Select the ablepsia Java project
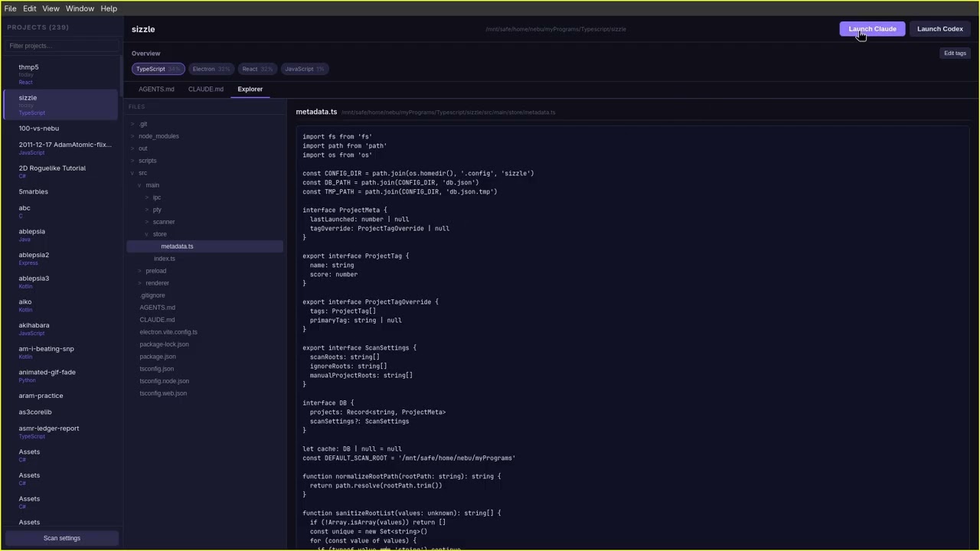Viewport: 980px width, 551px height. (x=61, y=235)
